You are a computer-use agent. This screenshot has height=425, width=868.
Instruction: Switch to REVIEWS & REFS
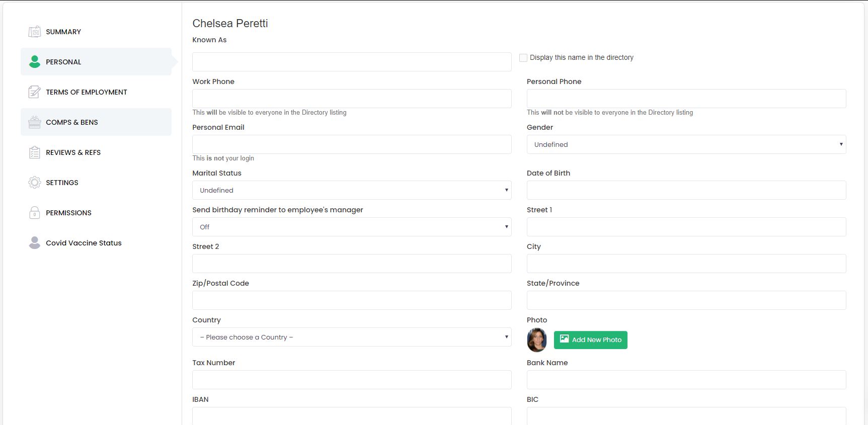(96, 152)
